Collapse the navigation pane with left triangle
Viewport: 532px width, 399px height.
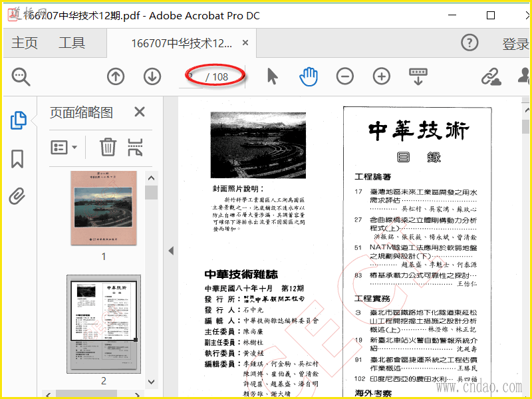click(171, 251)
